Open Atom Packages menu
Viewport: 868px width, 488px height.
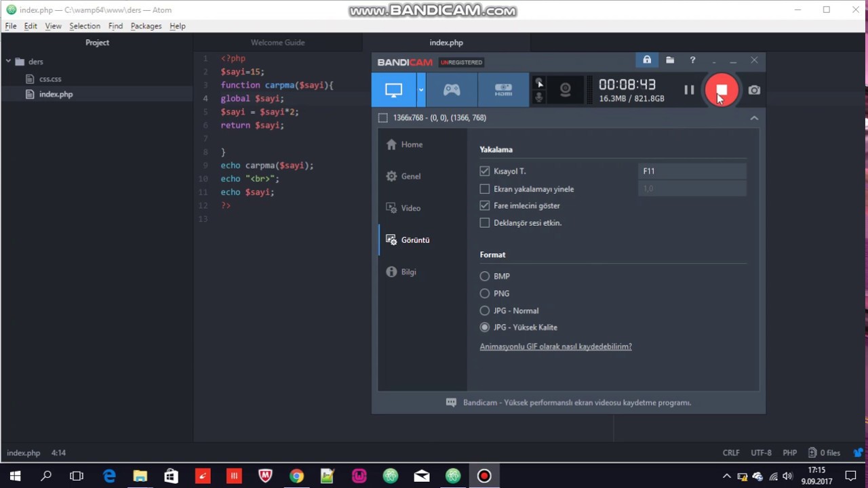[146, 26]
